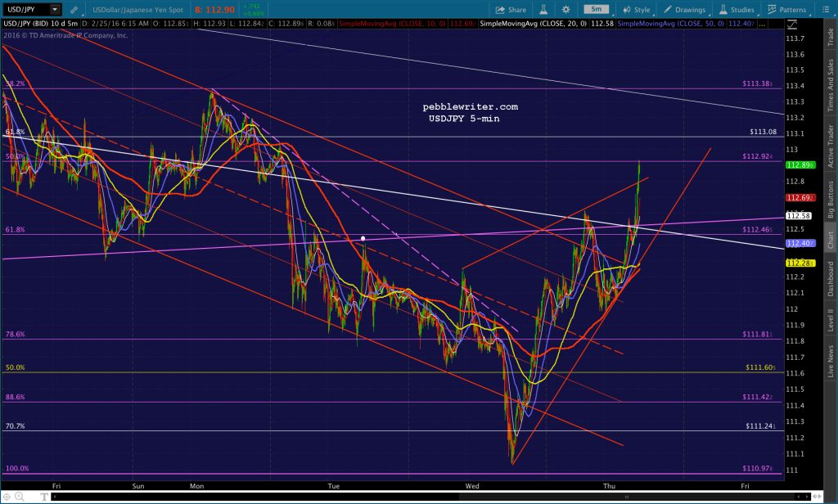Click the scrollbar left arrow
Viewport: 838px width, 504px height.
point(55,497)
